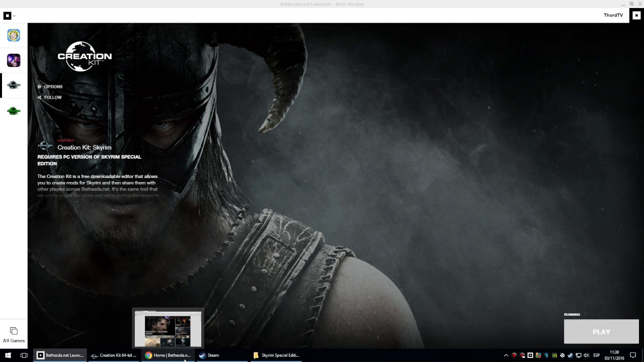The image size is (644, 362).
Task: Click the selected Creation Kit Skyrim sidebar icon
Action: (14, 85)
